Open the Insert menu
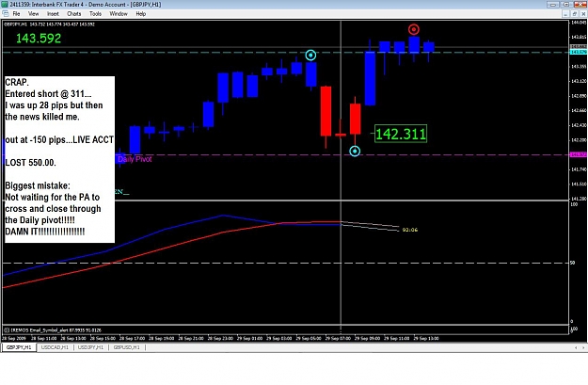 click(53, 14)
